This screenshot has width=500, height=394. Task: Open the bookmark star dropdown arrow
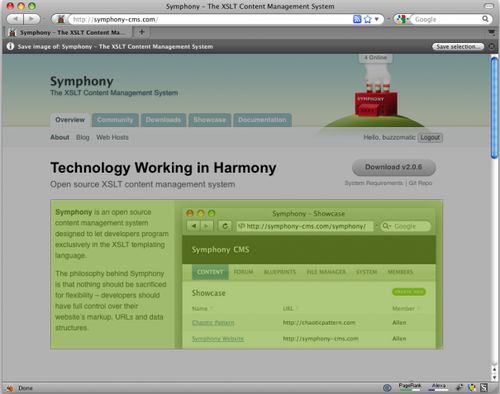click(x=377, y=19)
